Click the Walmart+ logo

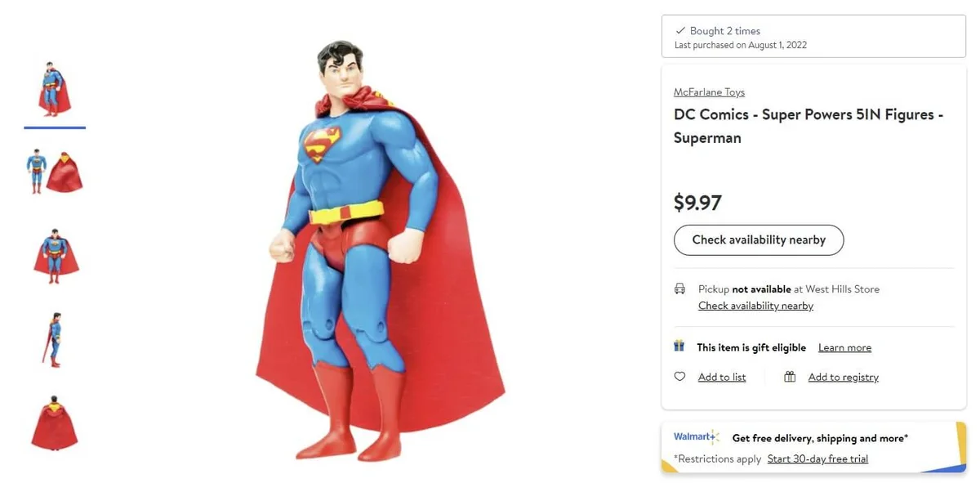tap(696, 436)
